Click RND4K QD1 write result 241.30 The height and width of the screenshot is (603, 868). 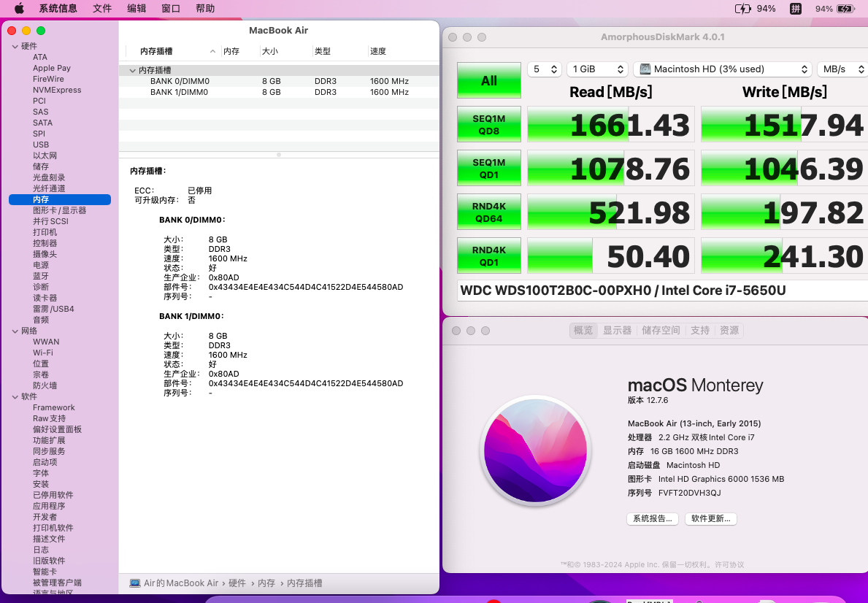783,256
